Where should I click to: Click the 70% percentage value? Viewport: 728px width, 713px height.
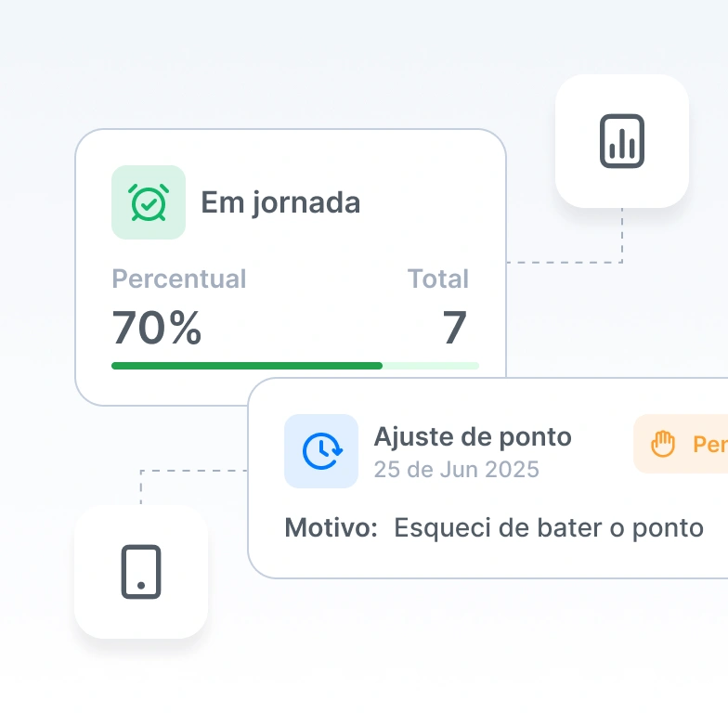[157, 327]
